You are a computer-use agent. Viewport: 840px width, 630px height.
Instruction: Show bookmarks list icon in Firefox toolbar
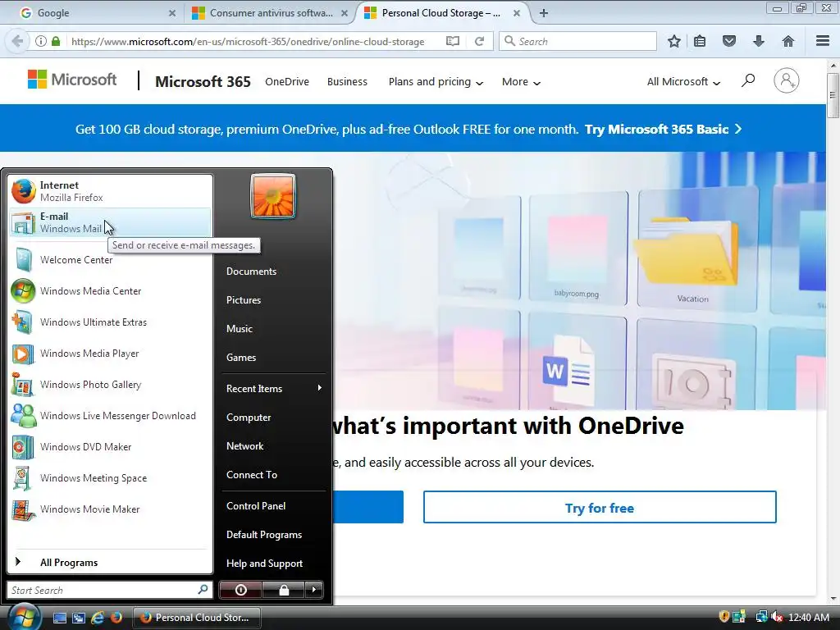(700, 41)
